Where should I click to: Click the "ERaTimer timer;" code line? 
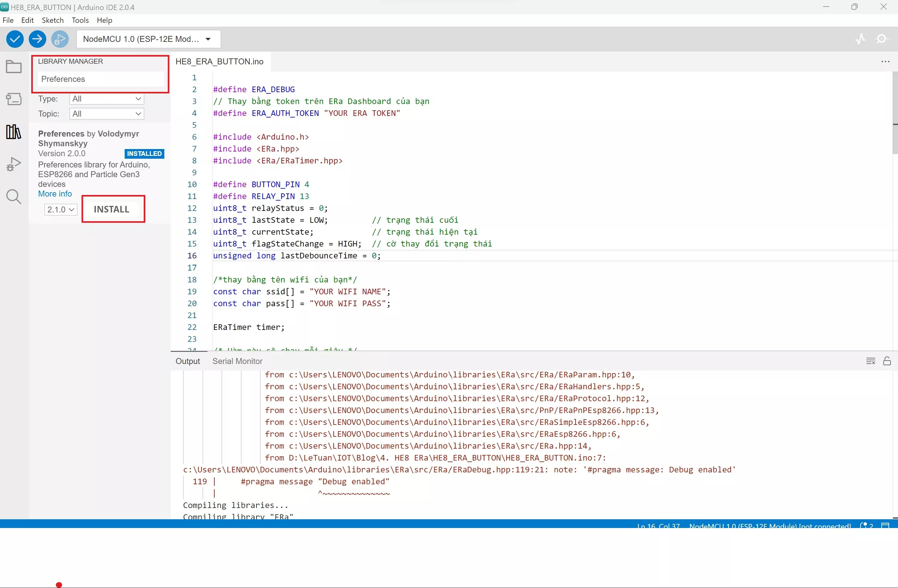tap(249, 327)
